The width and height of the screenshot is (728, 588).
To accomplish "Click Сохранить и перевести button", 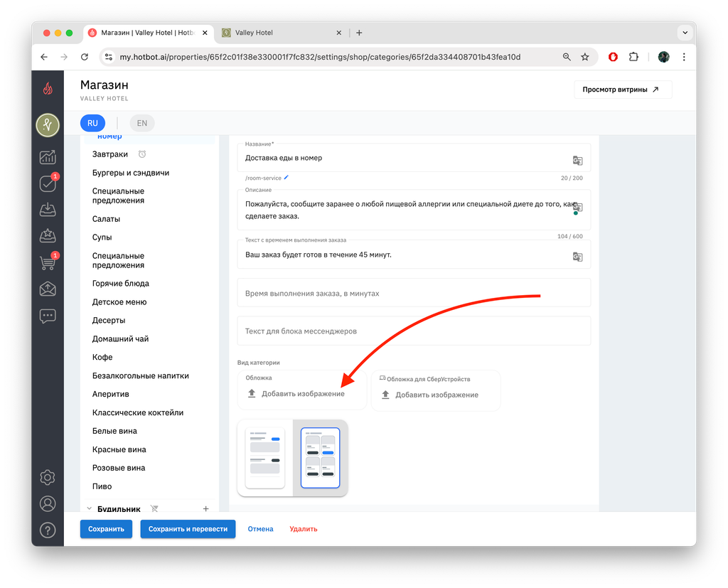I will pos(188,529).
